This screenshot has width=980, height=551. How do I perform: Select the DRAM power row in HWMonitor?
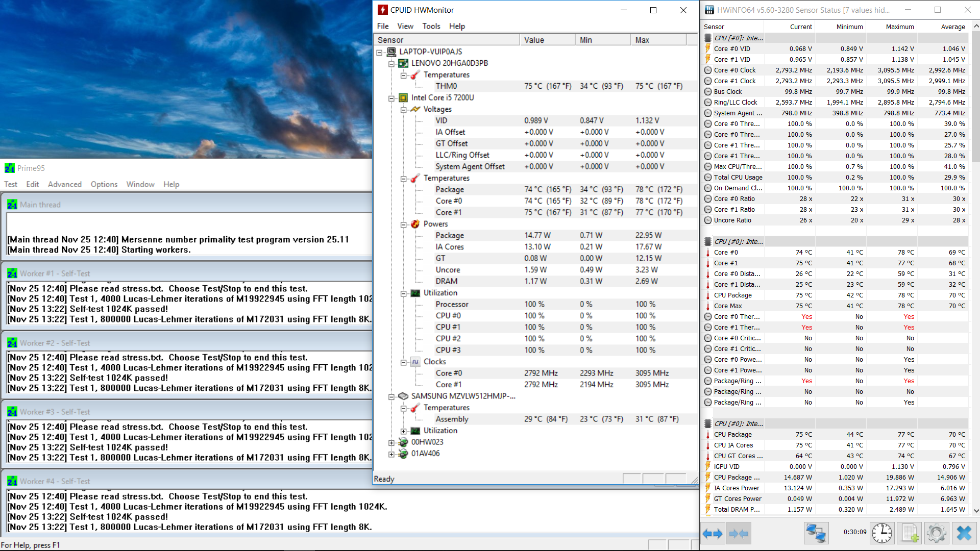536,281
